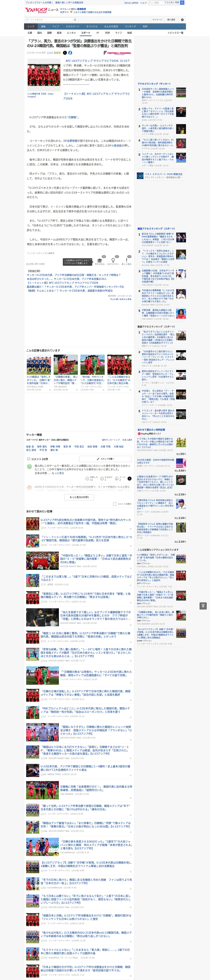Open the オリジナル tab
Viewport: 210px width, 980px height.
pos(92,27)
